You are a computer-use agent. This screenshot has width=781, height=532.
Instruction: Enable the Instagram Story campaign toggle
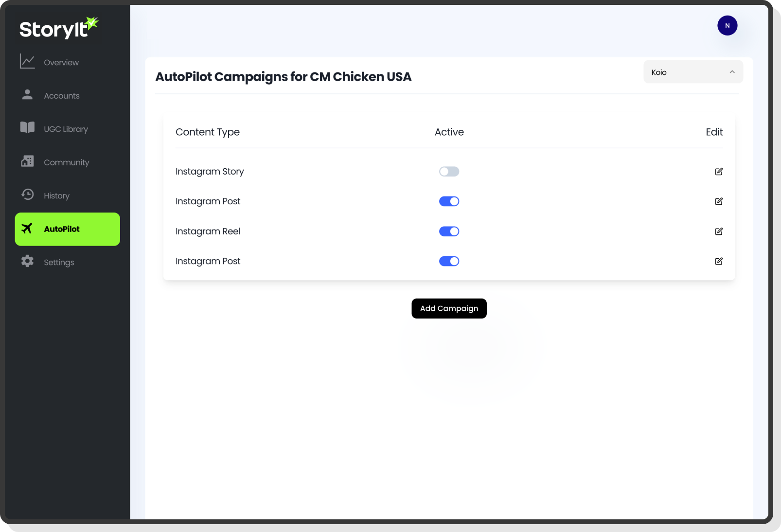point(449,172)
